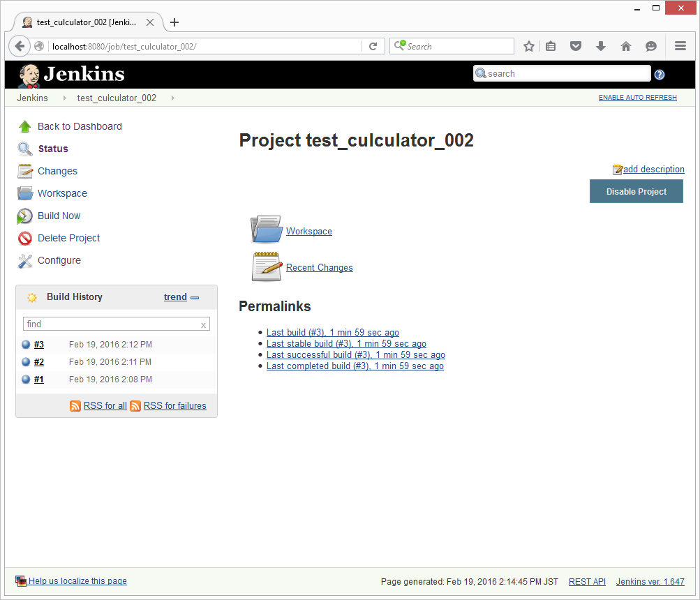Click the Jenkins ver. 1.647 link
The image size is (700, 600).
pyautogui.click(x=650, y=582)
